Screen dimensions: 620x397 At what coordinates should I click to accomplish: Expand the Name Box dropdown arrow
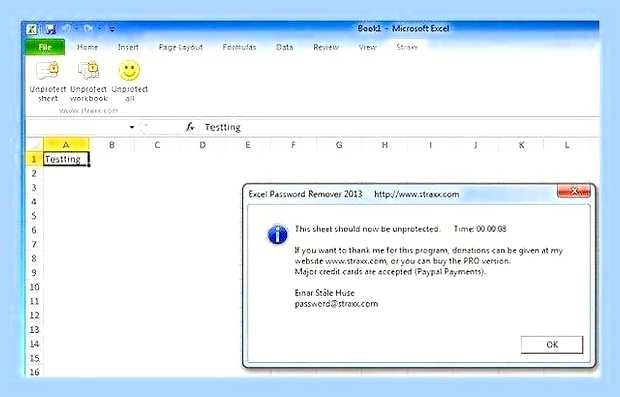[132, 127]
